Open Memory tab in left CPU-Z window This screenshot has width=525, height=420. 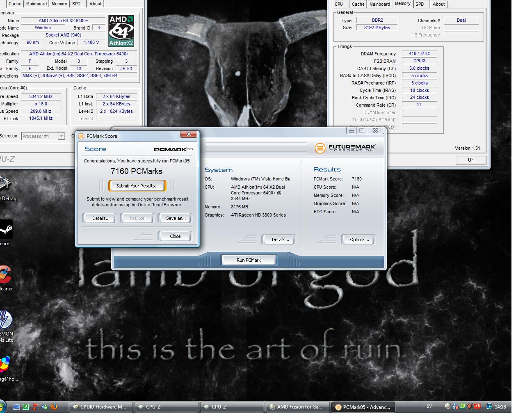[59, 4]
